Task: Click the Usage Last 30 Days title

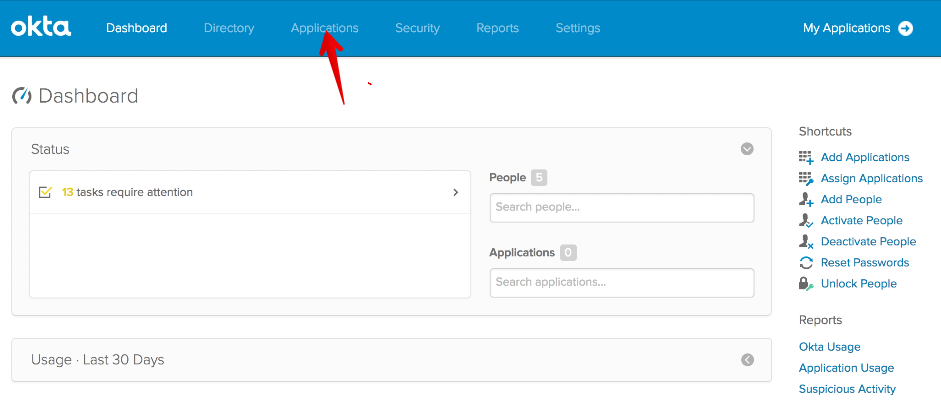Action: pyautogui.click(x=98, y=360)
